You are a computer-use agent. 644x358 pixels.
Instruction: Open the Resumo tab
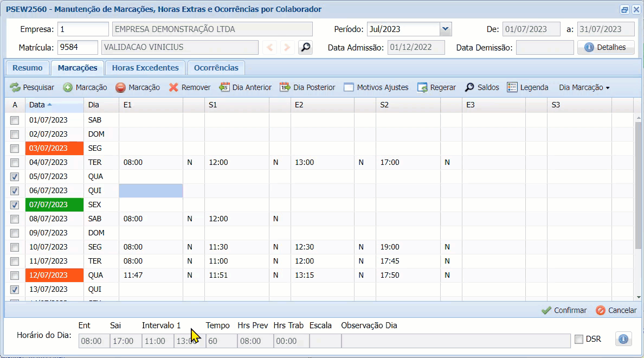(28, 68)
